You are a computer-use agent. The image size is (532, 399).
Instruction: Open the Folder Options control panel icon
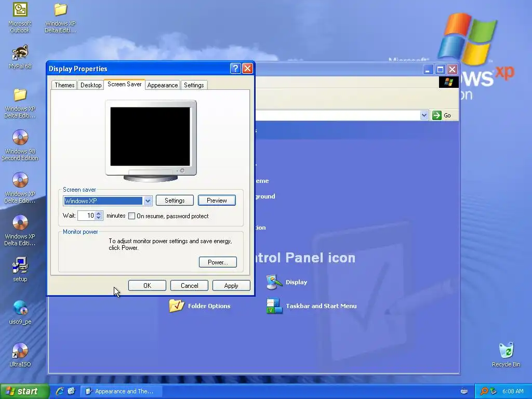tap(199, 305)
